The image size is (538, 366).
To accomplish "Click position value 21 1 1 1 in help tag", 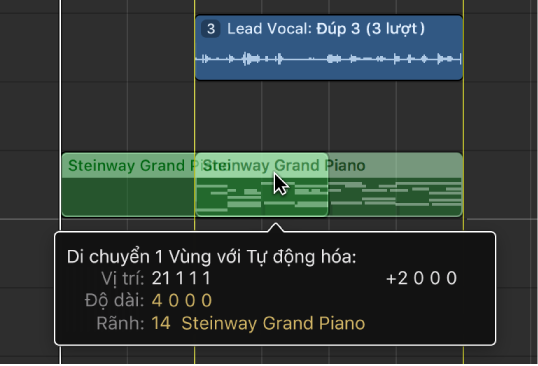I will tap(181, 278).
